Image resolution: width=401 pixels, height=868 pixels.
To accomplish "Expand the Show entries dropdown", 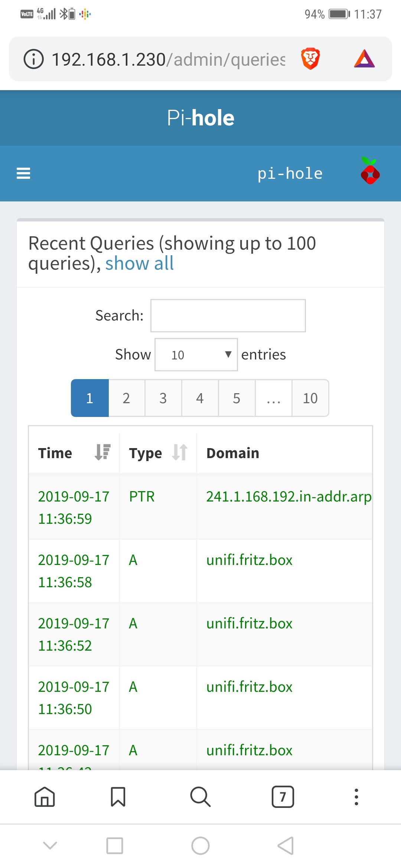I will point(196,355).
